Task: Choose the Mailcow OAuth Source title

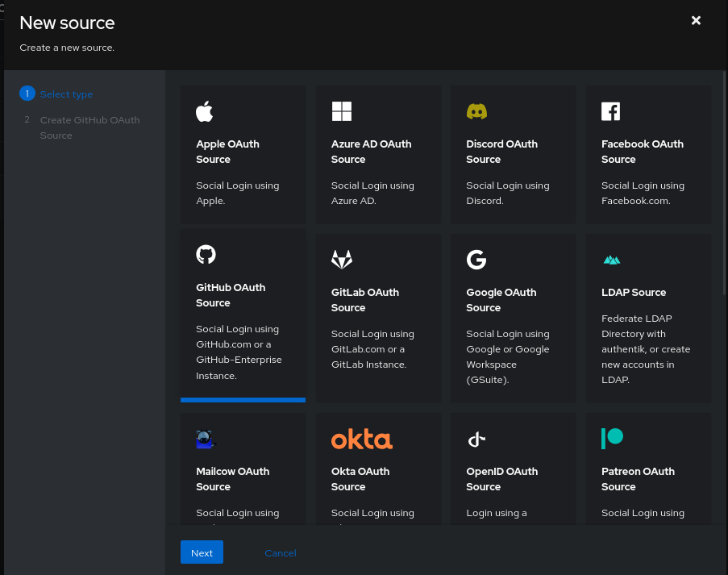Action: click(x=233, y=479)
